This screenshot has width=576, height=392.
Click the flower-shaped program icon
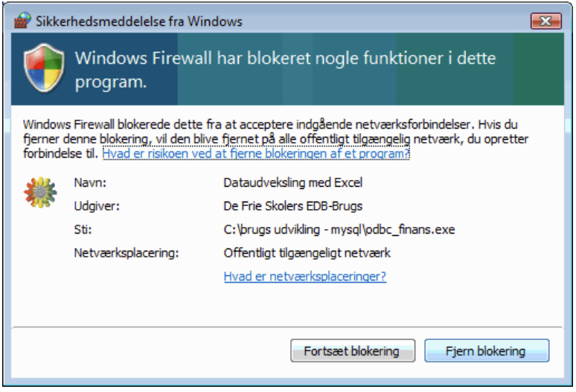click(x=40, y=193)
